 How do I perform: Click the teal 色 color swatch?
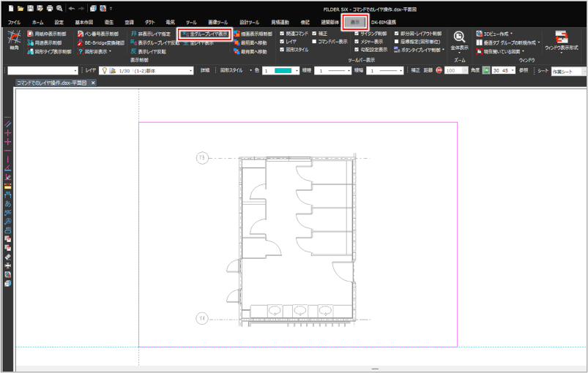tap(285, 71)
